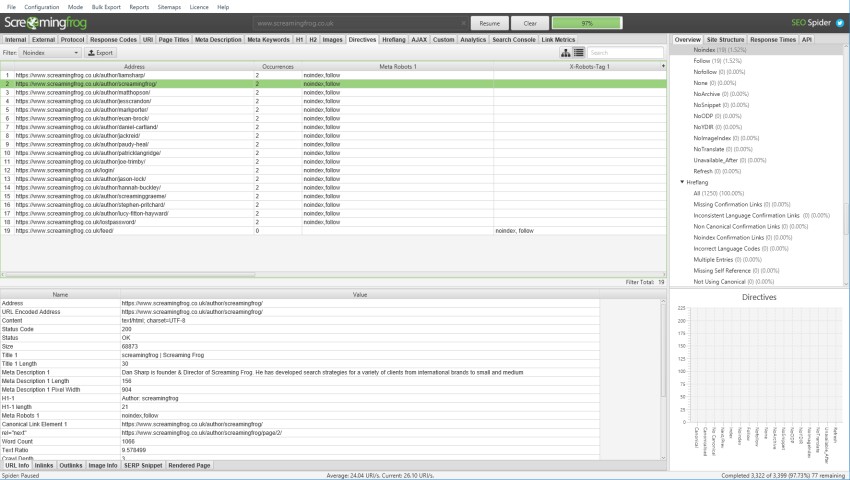Switch to list view icon

578,53
